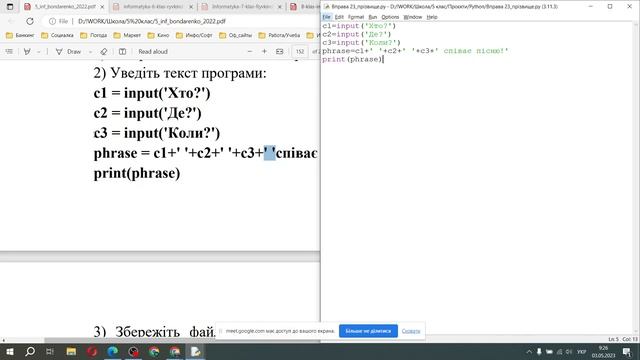Click the PDF text 'print(phrase)'
The height and width of the screenshot is (360, 640).
pos(137,173)
